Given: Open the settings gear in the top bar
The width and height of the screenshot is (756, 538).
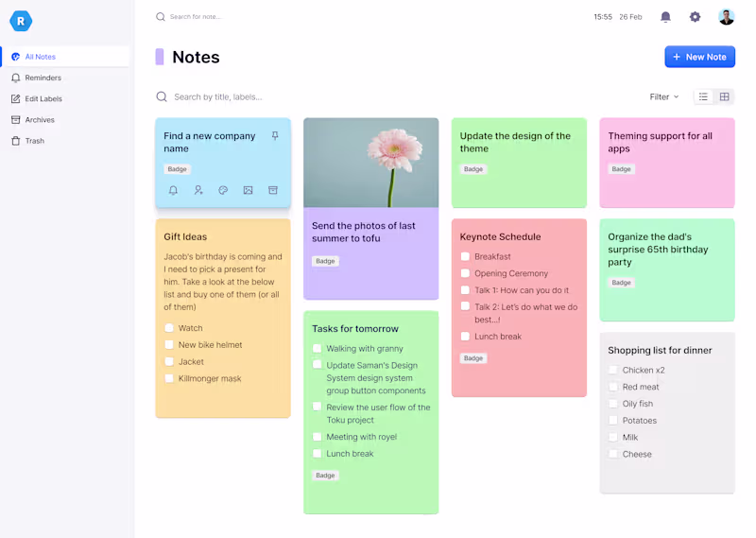Looking at the screenshot, I should click(x=696, y=17).
